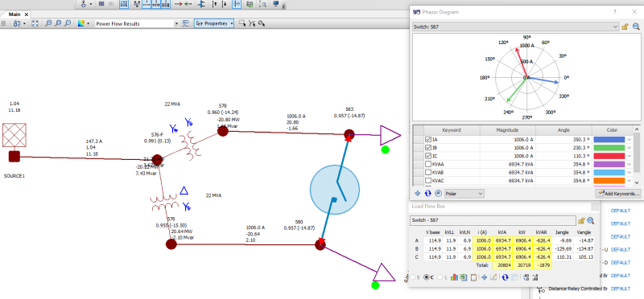Open the KVAA color dropdown arrow

[x=630, y=165]
